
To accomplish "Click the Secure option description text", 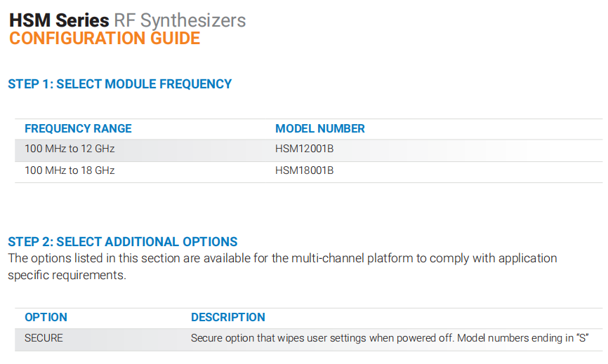I will click(390, 338).
